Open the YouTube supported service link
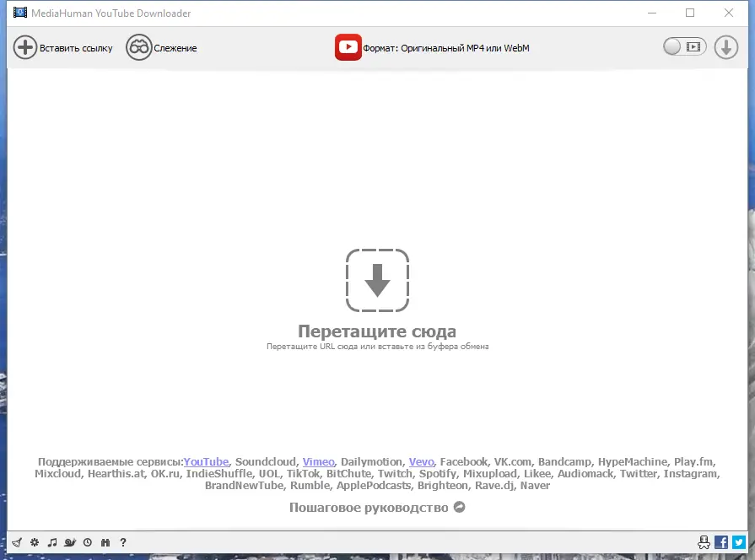Screen dimensions: 755x560 click(206, 462)
